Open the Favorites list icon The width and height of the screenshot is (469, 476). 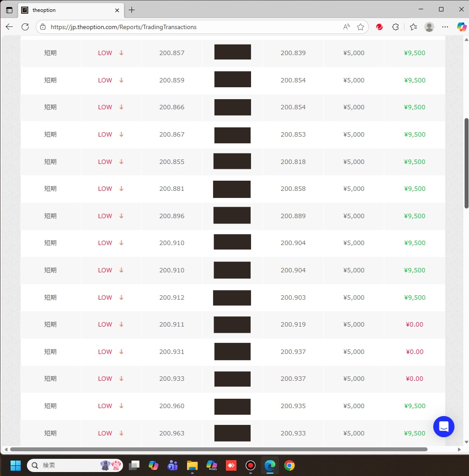413,27
